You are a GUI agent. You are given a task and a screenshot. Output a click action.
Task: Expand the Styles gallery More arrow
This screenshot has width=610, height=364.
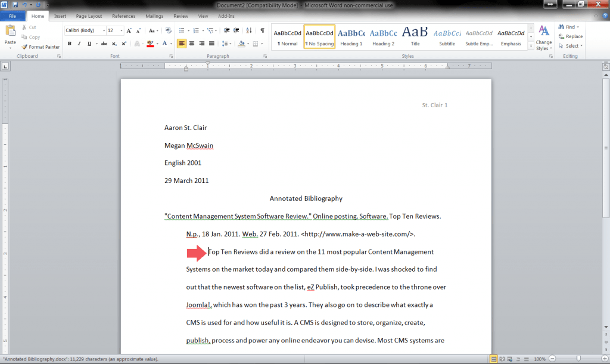pyautogui.click(x=531, y=46)
